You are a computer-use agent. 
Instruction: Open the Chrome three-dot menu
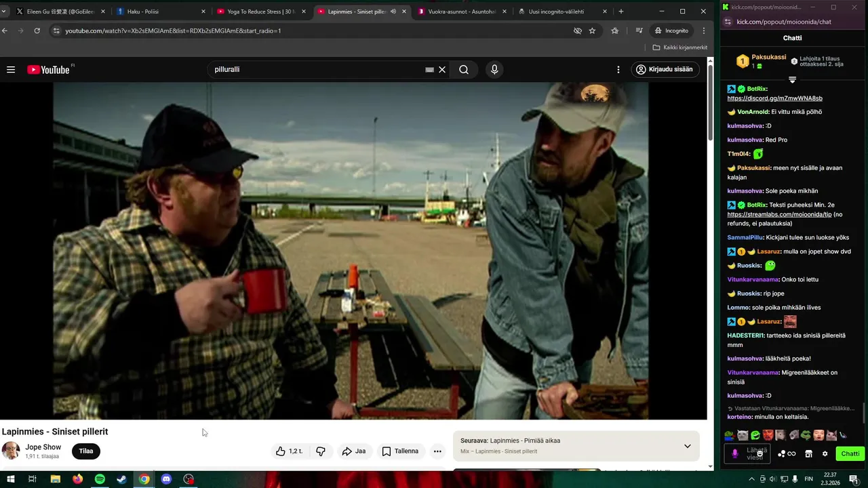[x=704, y=30]
